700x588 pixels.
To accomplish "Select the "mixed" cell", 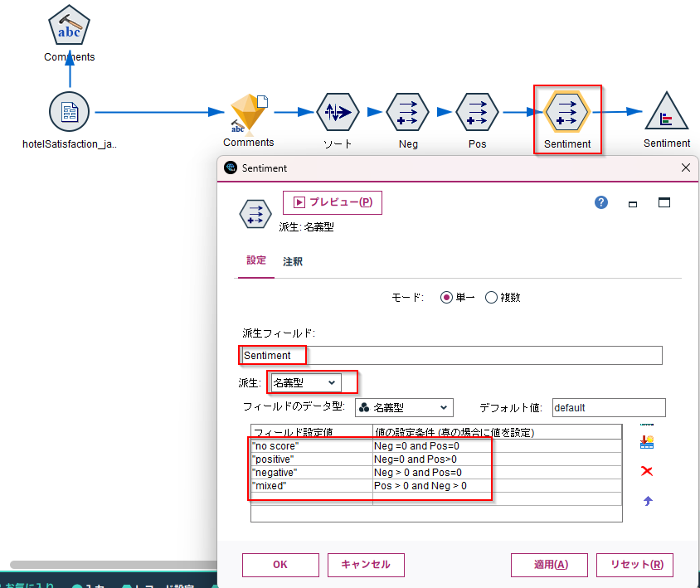I will point(312,486).
